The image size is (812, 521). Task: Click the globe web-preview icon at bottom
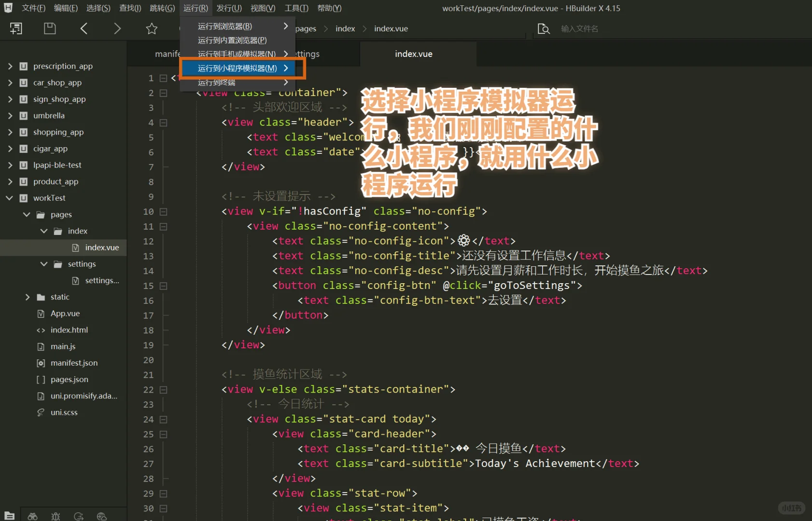click(102, 515)
